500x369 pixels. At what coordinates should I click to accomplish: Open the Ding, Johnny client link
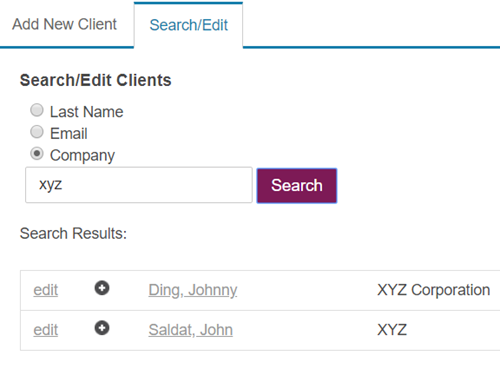(x=193, y=290)
